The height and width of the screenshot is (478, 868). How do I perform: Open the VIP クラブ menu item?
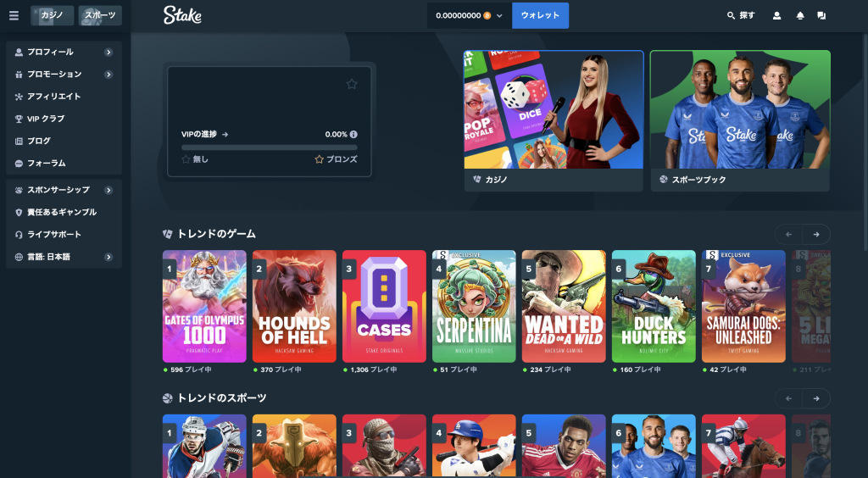64,119
